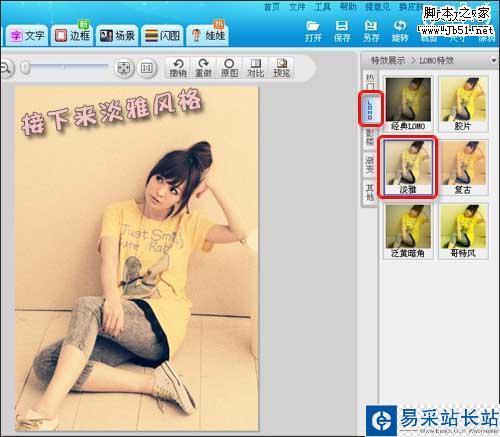This screenshot has width=500, height=437.
Task: Apply the 泛黄暗角 yellowed vignette effect thumbnail
Action: click(408, 231)
